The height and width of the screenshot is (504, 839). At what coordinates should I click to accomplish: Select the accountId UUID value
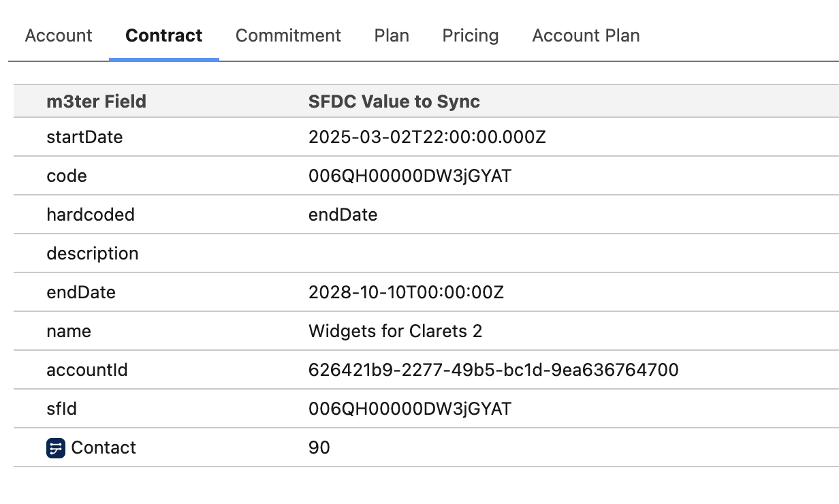click(493, 371)
